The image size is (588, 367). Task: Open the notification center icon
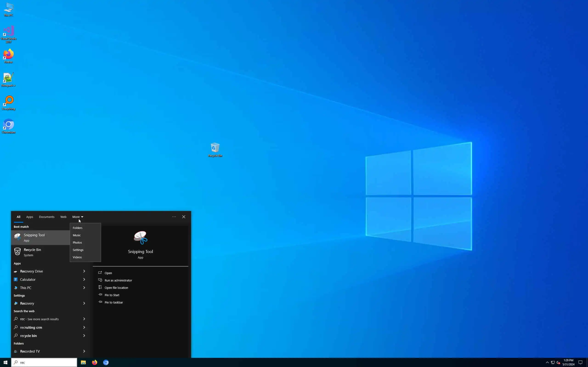point(580,362)
